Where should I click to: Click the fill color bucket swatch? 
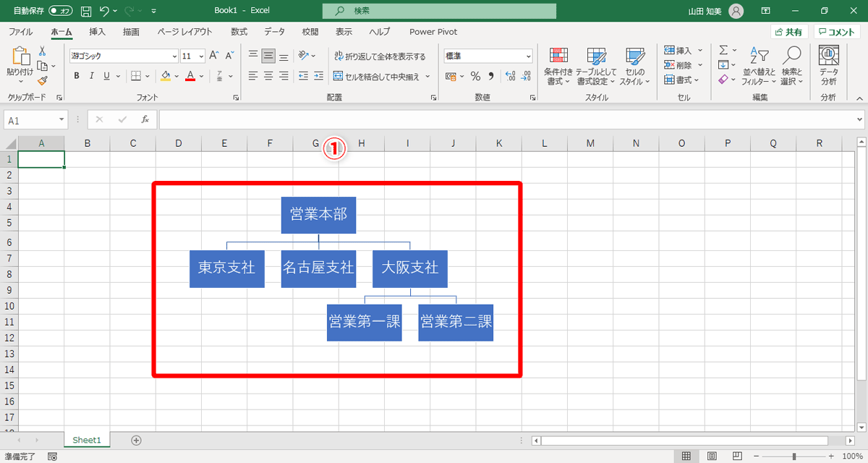pos(166,76)
